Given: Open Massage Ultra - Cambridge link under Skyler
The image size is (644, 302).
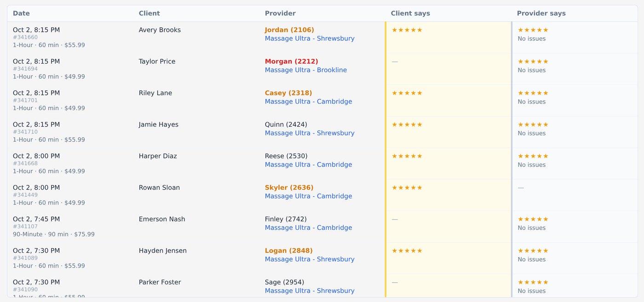Looking at the screenshot, I should point(308,196).
